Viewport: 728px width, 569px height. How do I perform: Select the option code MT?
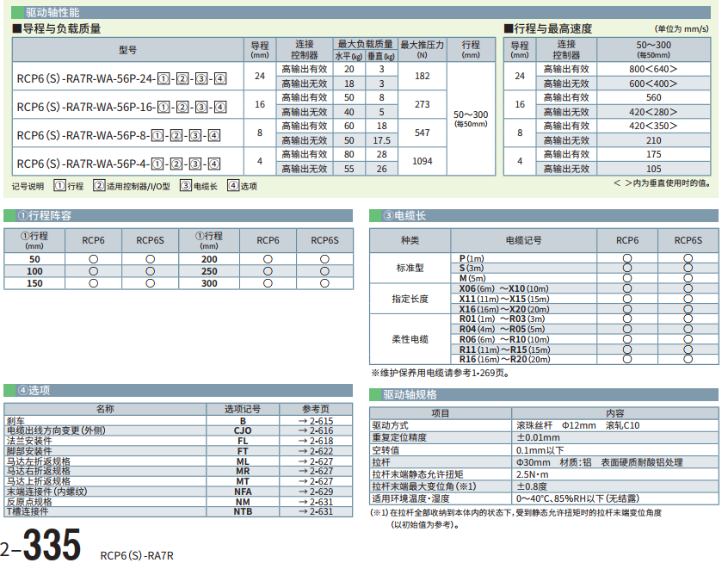[243, 481]
